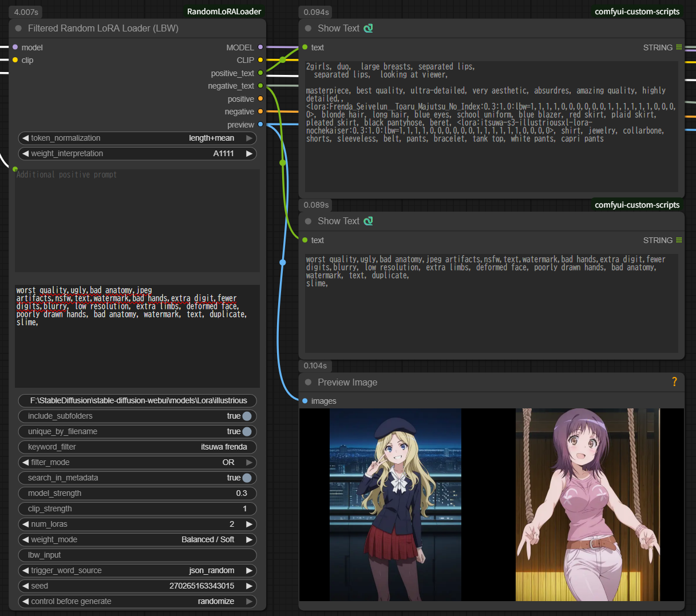This screenshot has width=696, height=616.
Task: Open the blonde girl preview thumbnail
Action: click(x=396, y=504)
